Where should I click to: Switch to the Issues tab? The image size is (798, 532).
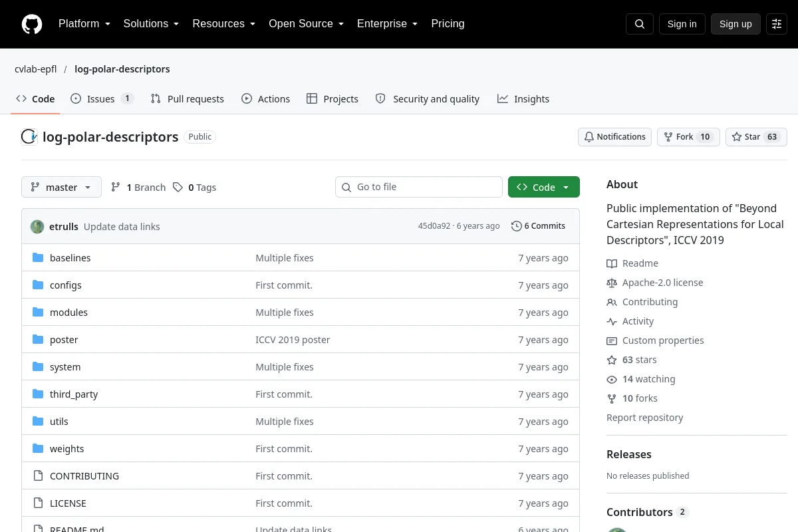[102, 99]
